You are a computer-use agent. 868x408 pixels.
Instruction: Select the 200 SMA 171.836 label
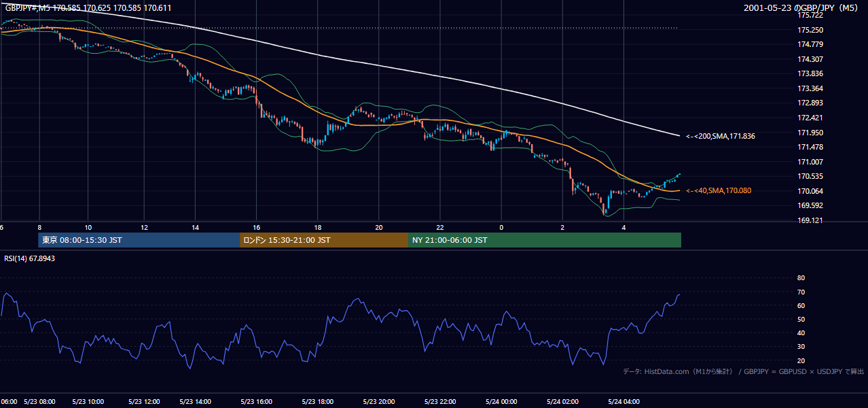point(721,136)
